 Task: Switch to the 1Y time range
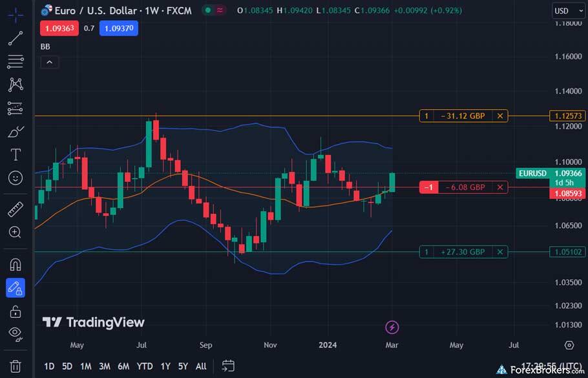(165, 366)
